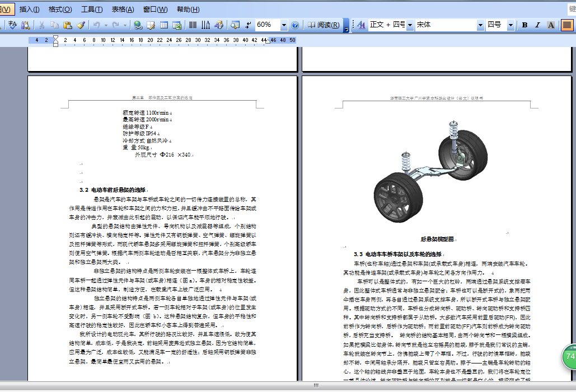Click the horizontal split bar grip
The width and height of the screenshot is (576, 392).
click(316, 385)
